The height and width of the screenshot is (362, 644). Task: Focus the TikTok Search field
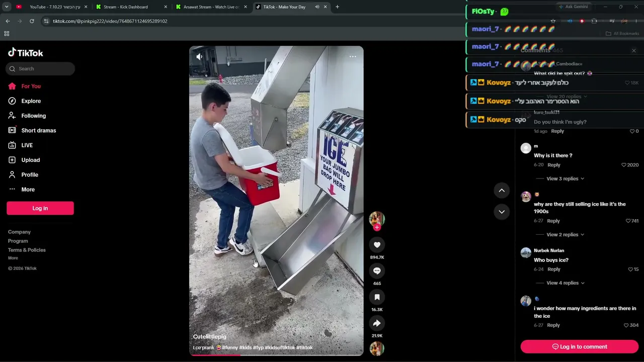[x=41, y=69]
